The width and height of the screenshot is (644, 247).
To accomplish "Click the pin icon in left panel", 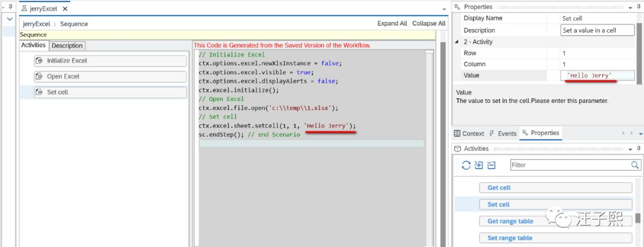I will click(10, 7).
